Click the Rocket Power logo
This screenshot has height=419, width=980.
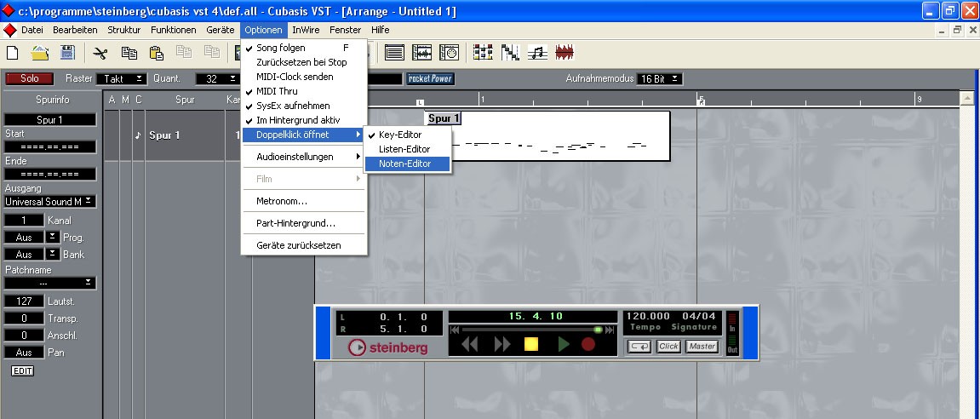point(431,79)
